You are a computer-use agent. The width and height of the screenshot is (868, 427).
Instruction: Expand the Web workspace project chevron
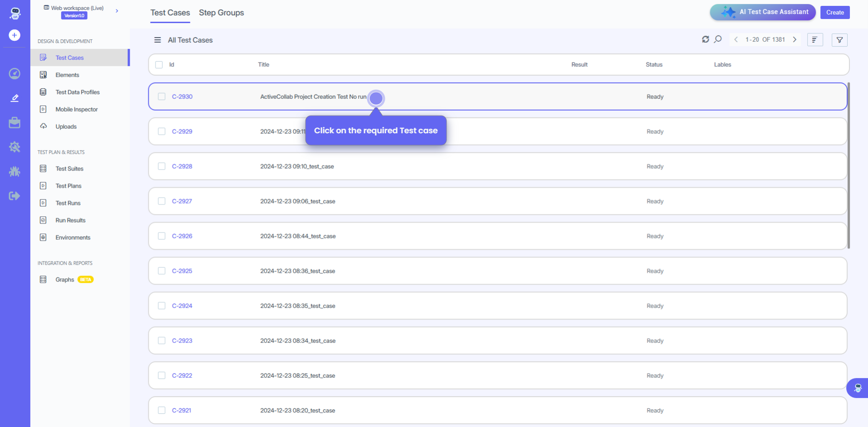(x=117, y=11)
